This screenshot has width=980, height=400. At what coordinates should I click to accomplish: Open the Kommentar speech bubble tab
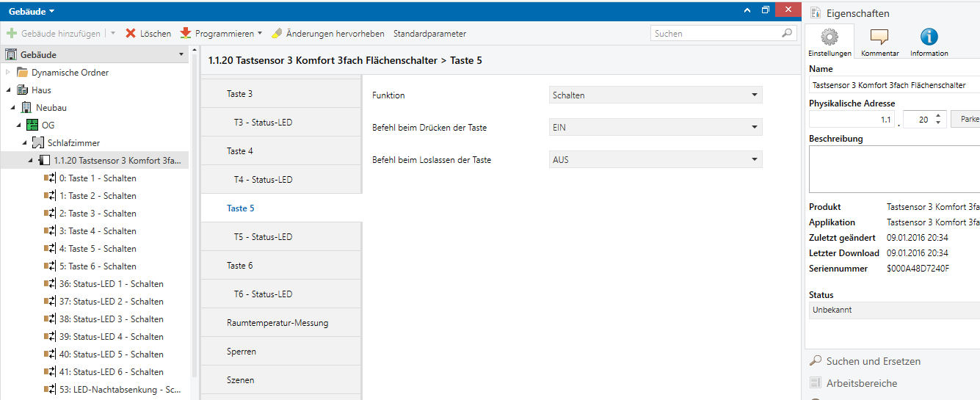tap(879, 42)
